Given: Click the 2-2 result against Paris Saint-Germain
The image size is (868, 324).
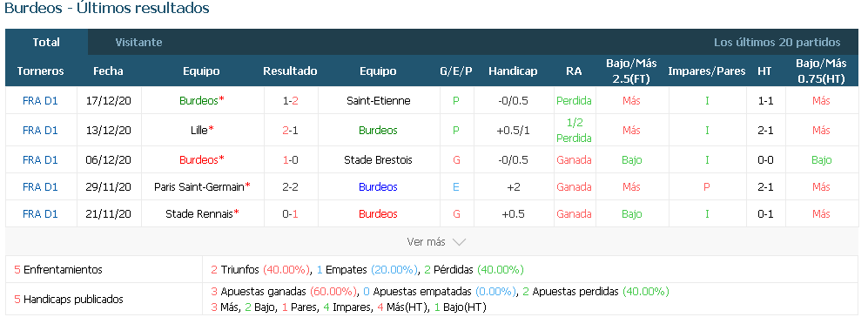Looking at the screenshot, I should pyautogui.click(x=290, y=187).
